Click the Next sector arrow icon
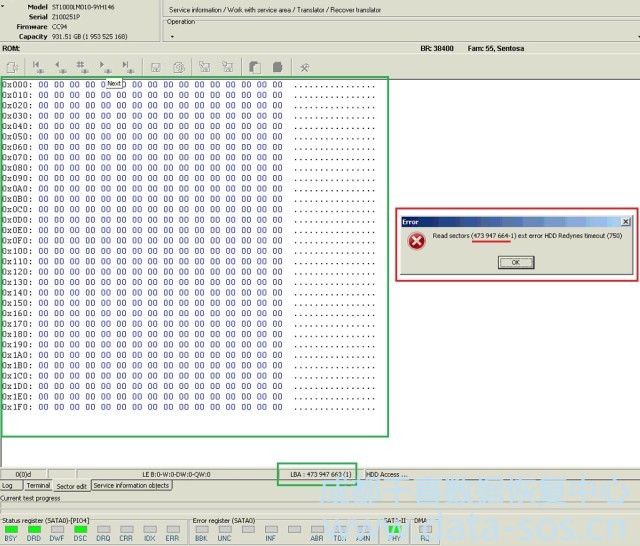Image resolution: width=640 pixels, height=546 pixels. point(106,67)
